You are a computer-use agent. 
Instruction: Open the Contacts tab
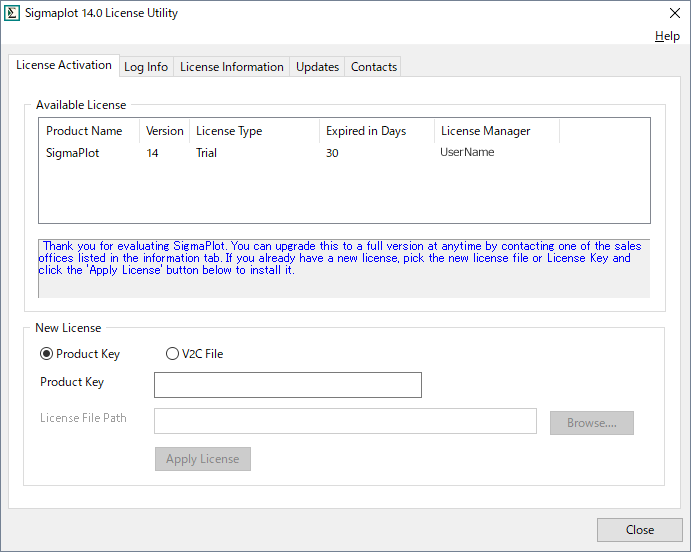coord(374,67)
